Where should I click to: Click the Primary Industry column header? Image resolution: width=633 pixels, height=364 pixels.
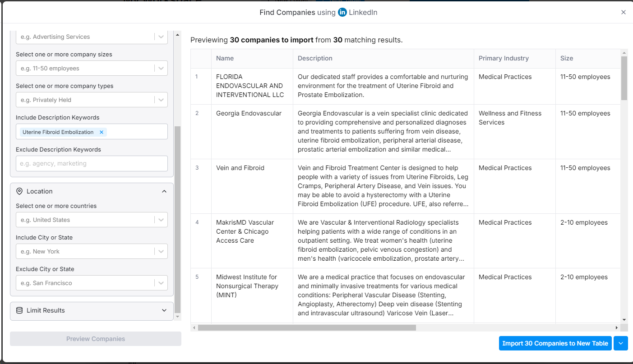coord(504,58)
